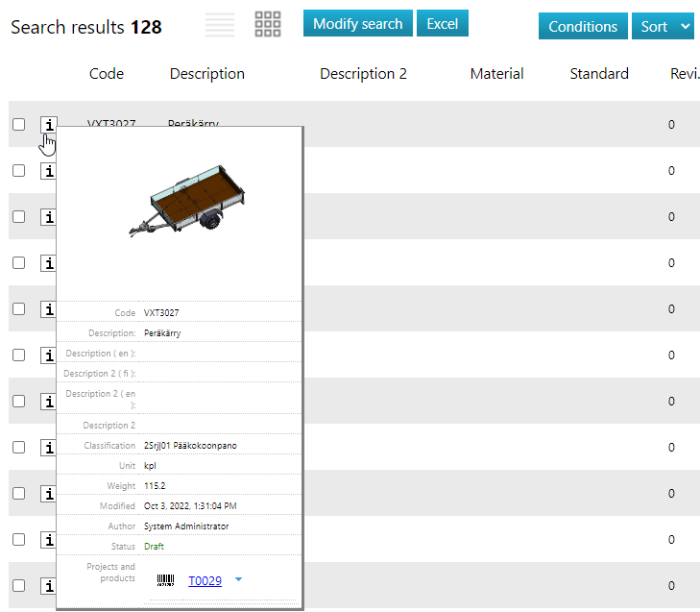Image resolution: width=700 pixels, height=612 pixels.
Task: Open info icon in fifth result row
Action: pos(48,309)
